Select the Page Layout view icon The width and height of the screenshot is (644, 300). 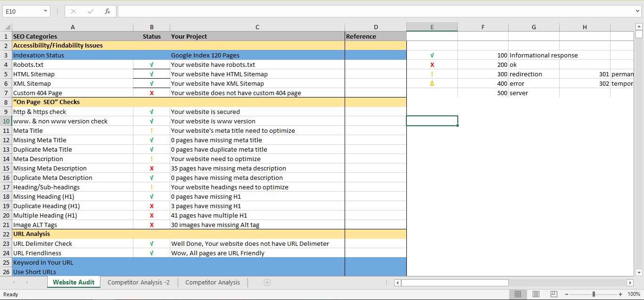tap(536, 294)
